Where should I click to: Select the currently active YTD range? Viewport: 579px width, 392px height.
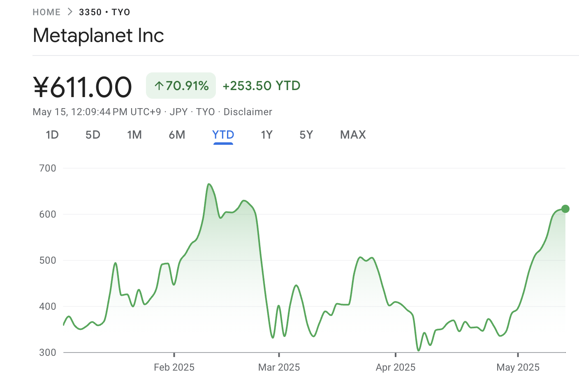[223, 135]
